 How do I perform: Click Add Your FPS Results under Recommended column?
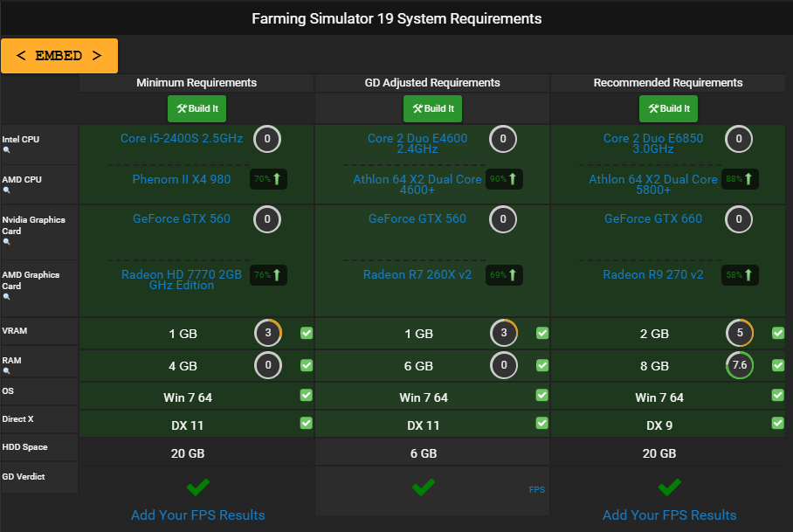669,515
